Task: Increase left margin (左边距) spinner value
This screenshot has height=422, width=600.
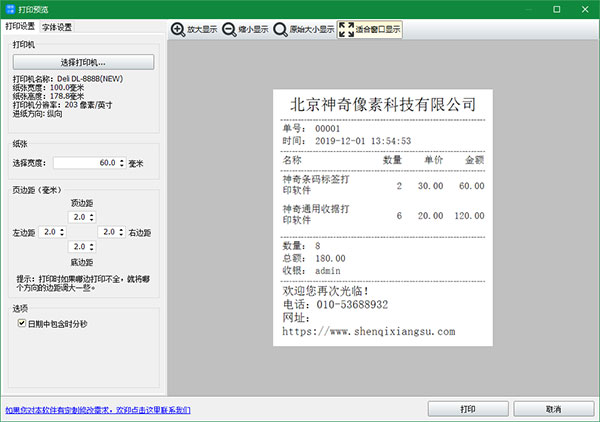Action: pyautogui.click(x=62, y=230)
